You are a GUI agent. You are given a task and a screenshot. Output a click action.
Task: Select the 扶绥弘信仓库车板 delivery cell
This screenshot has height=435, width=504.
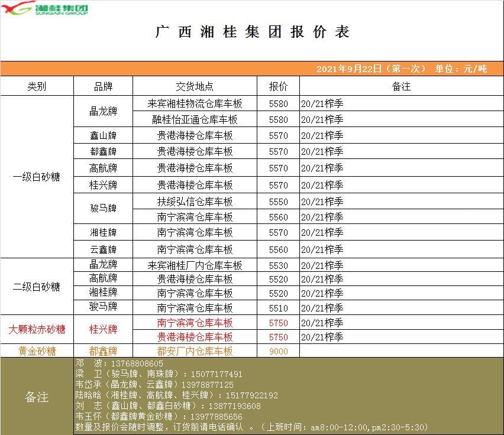click(x=195, y=202)
